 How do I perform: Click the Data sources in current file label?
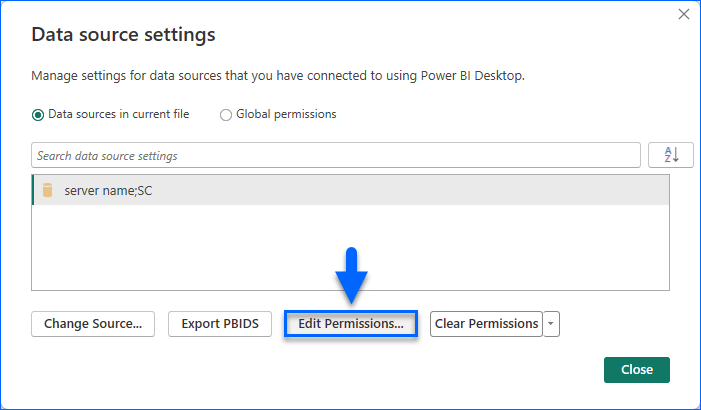(x=118, y=114)
